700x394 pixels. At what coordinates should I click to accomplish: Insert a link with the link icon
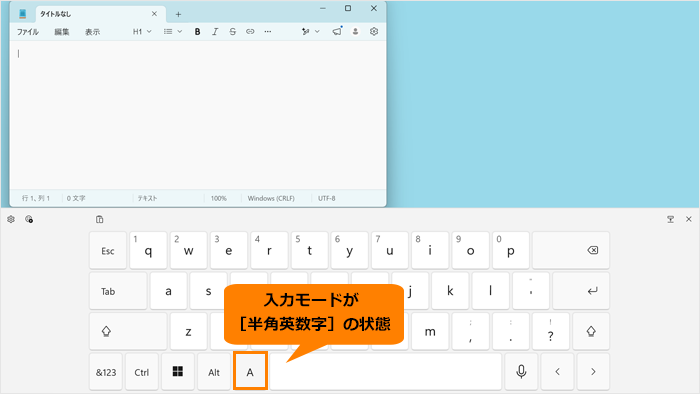click(250, 32)
